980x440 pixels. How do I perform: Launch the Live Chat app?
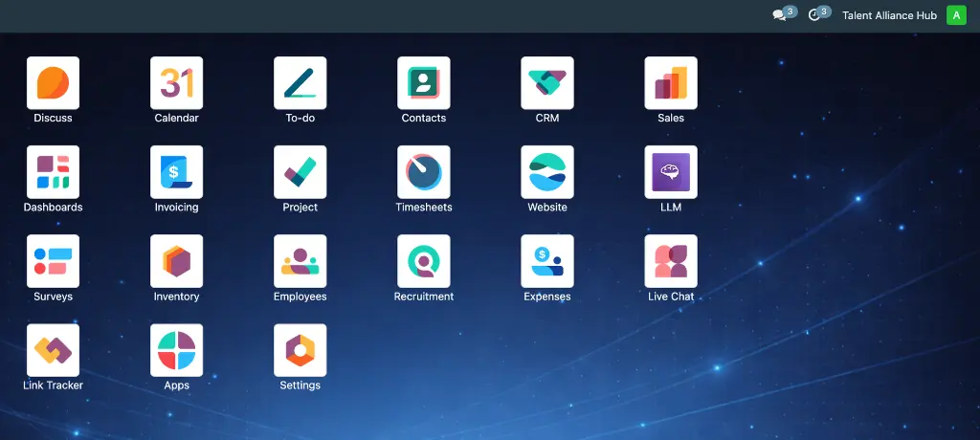coord(670,261)
